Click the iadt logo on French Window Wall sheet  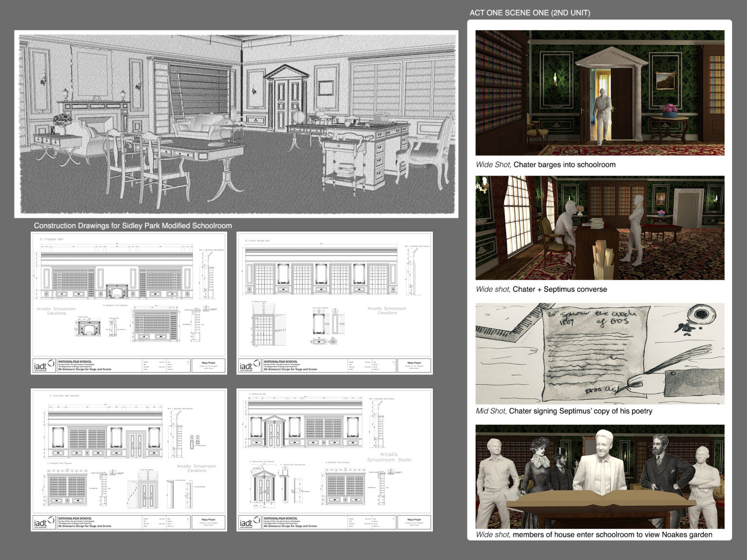249,366
